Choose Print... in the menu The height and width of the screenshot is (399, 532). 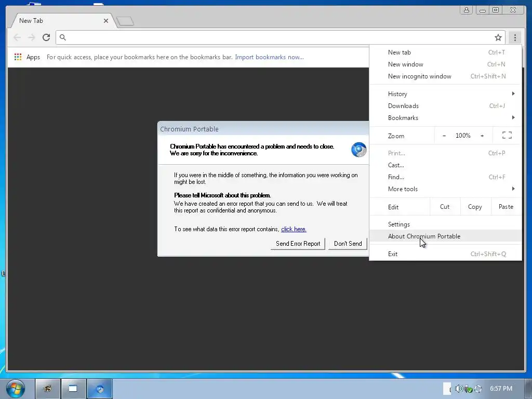(445, 153)
